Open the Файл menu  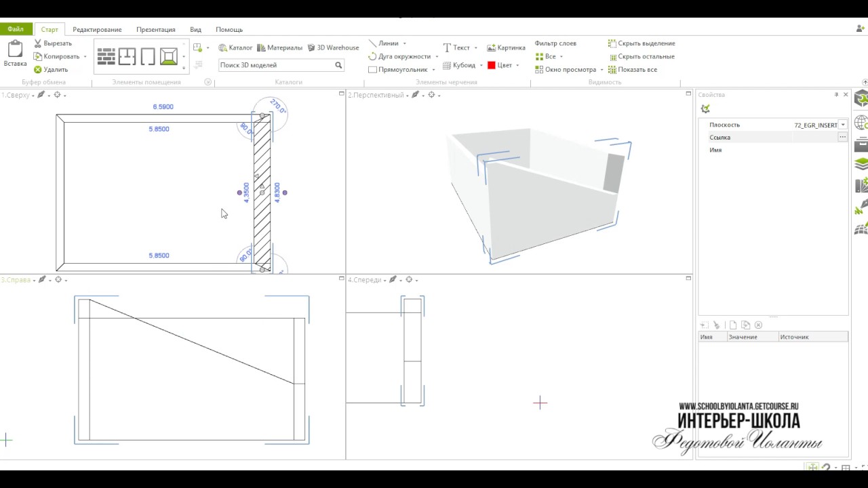(x=16, y=29)
